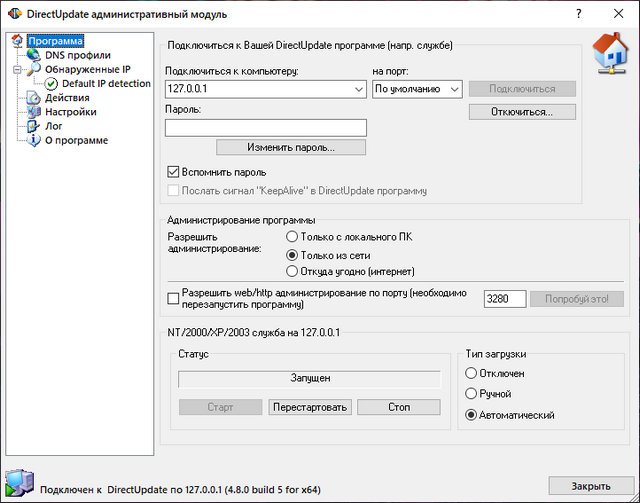
Task: Click the Попробуй это! button
Action: pos(577,299)
